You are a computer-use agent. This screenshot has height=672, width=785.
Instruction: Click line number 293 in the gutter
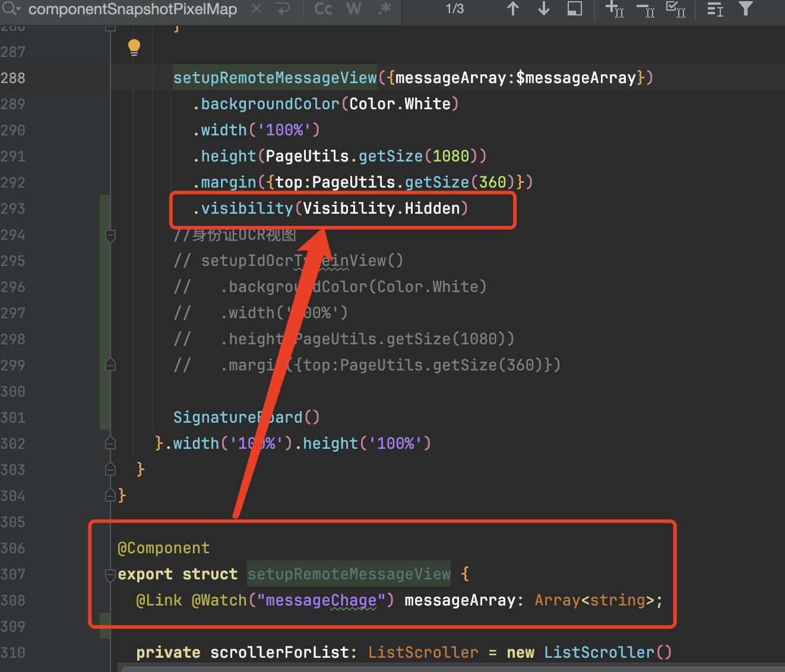(x=13, y=208)
